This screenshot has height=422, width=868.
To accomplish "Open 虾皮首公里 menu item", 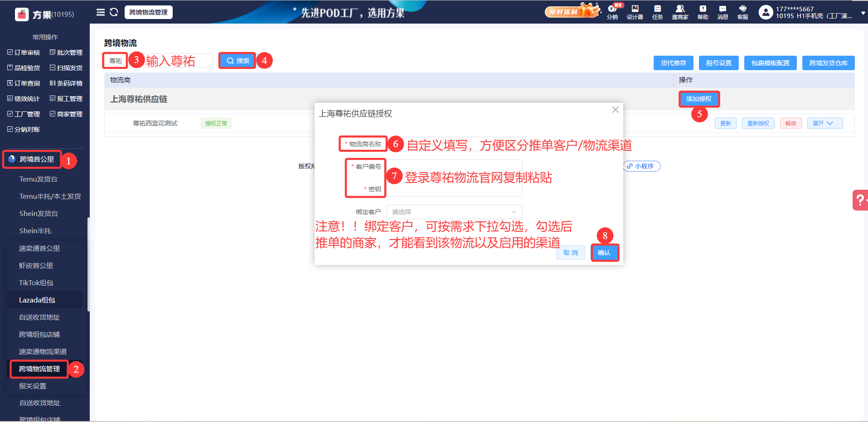I will tap(36, 266).
